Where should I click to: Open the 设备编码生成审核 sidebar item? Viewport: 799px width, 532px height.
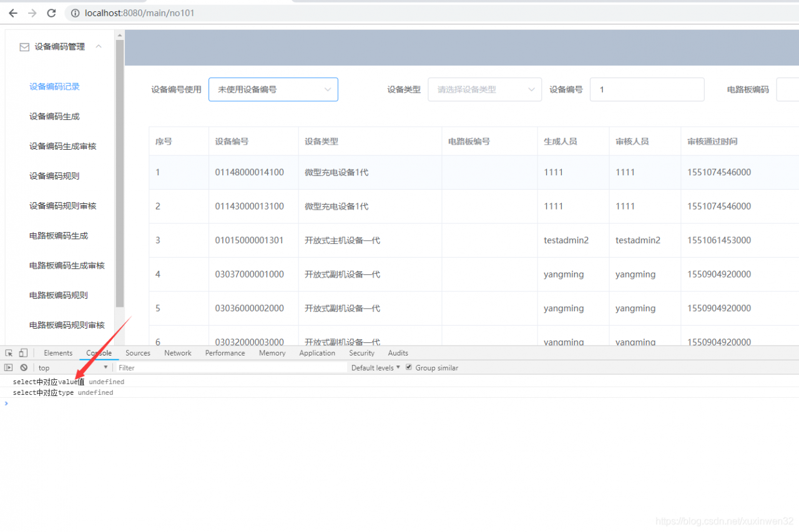click(x=63, y=147)
